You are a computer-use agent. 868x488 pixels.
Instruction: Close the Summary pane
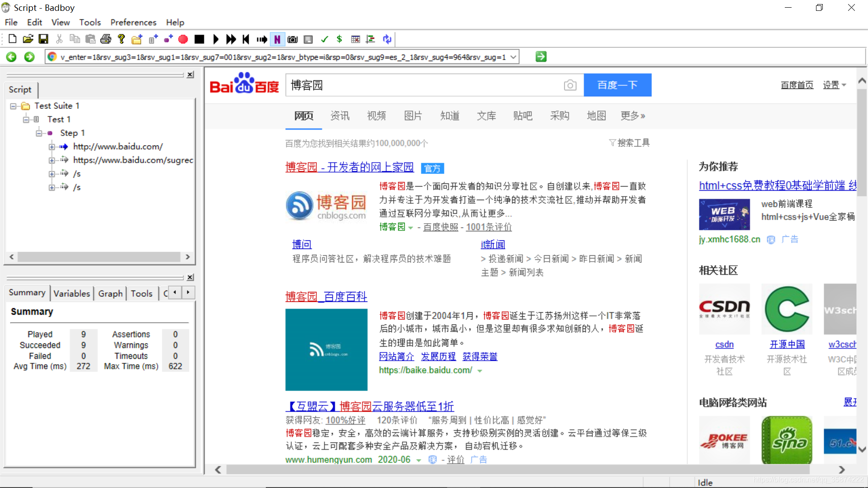click(x=190, y=277)
